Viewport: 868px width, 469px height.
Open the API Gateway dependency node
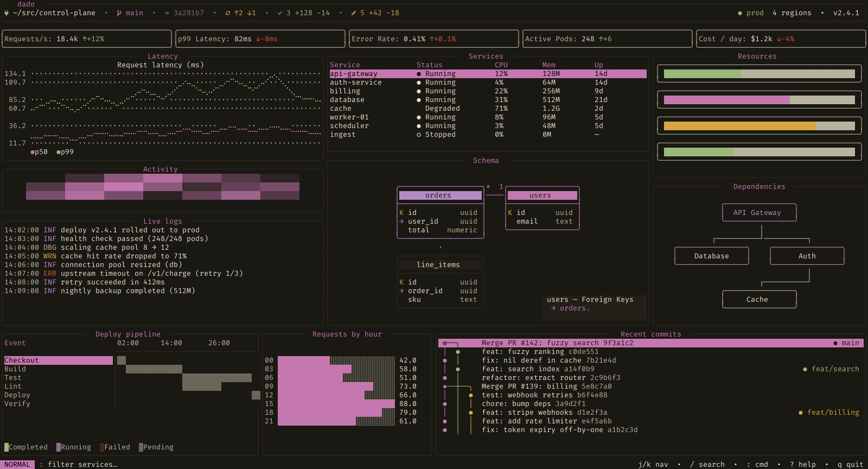click(x=759, y=213)
